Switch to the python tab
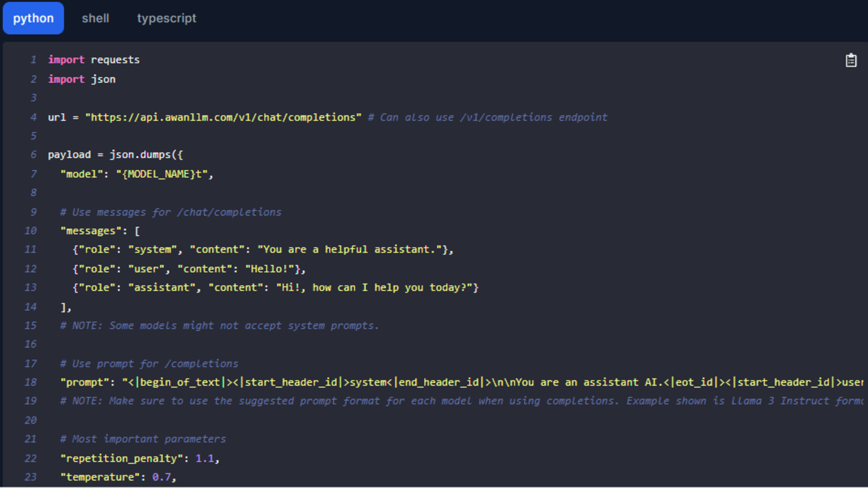 coord(33,18)
